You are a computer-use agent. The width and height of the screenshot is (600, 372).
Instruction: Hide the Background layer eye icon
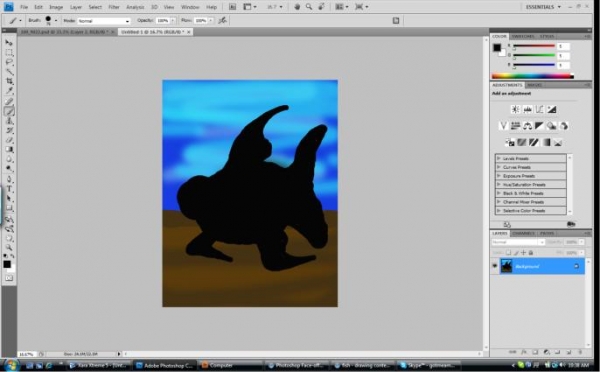(494, 266)
